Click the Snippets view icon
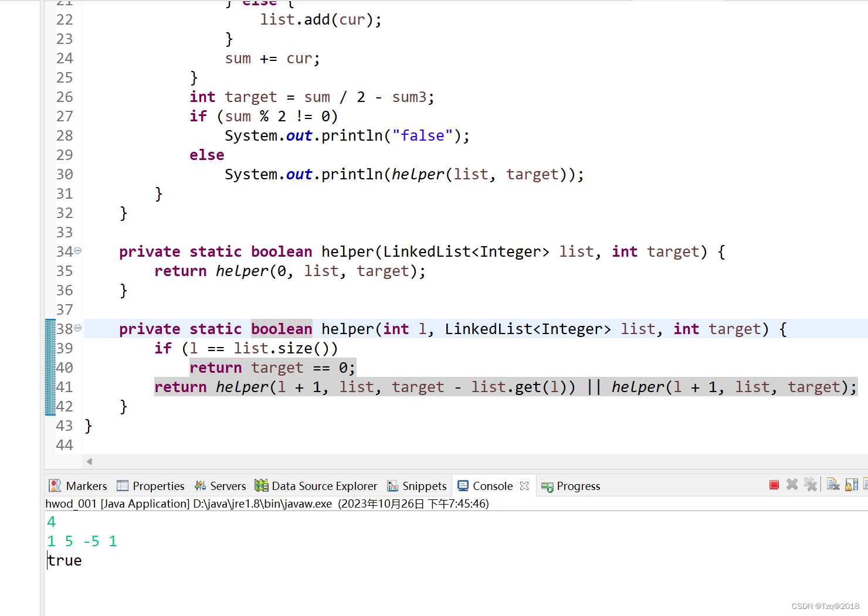This screenshot has width=868, height=616. (393, 486)
